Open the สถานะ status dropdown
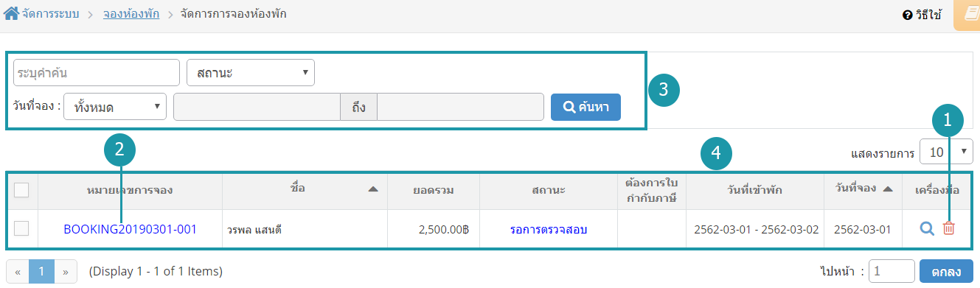 coord(251,73)
